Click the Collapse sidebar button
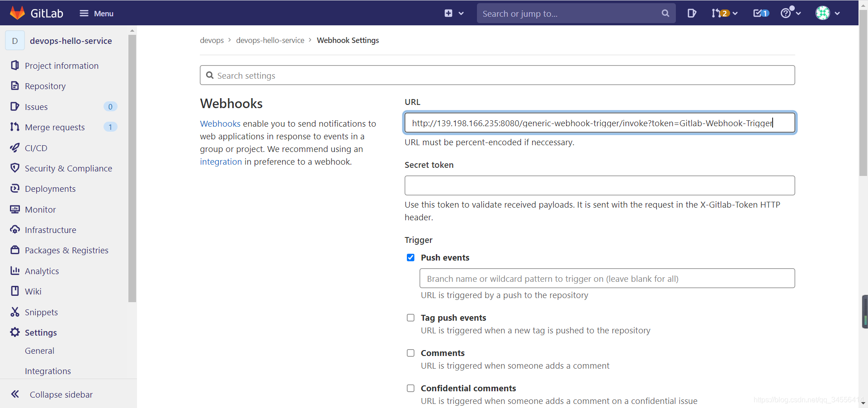This screenshot has width=868, height=408. (x=60, y=394)
